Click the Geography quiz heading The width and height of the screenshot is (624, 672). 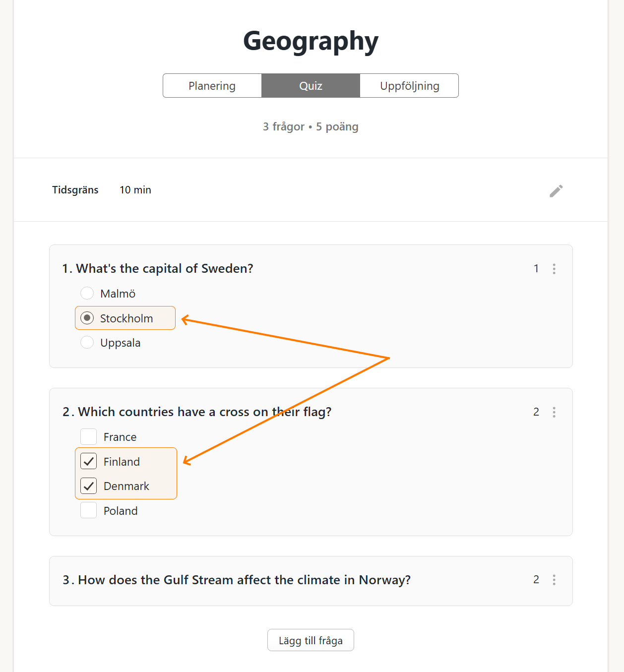[311, 41]
